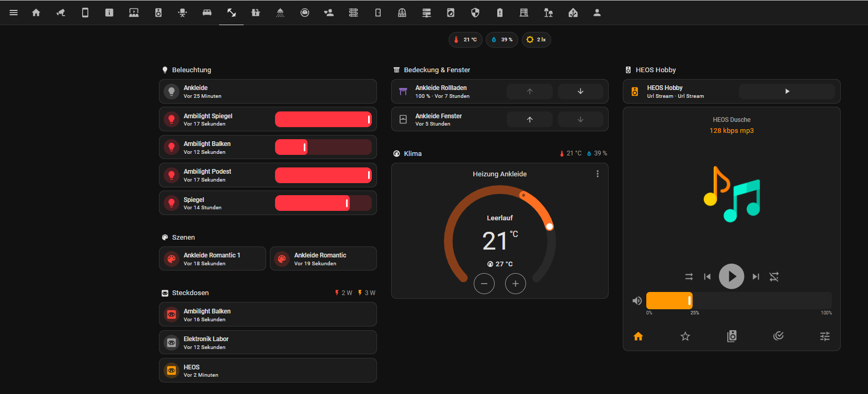Toggle the Elektronik Labor socket
Image resolution: width=868 pixels, height=394 pixels.
[x=172, y=343]
